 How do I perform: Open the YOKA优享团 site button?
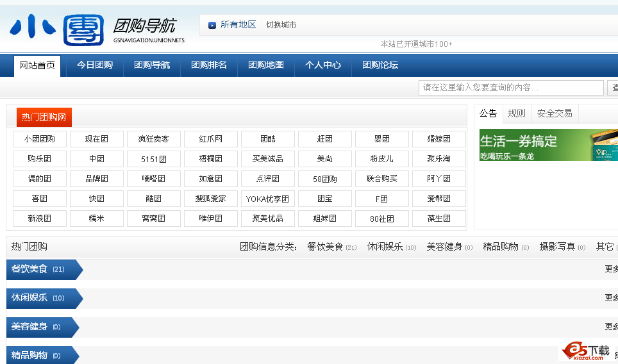(x=268, y=199)
